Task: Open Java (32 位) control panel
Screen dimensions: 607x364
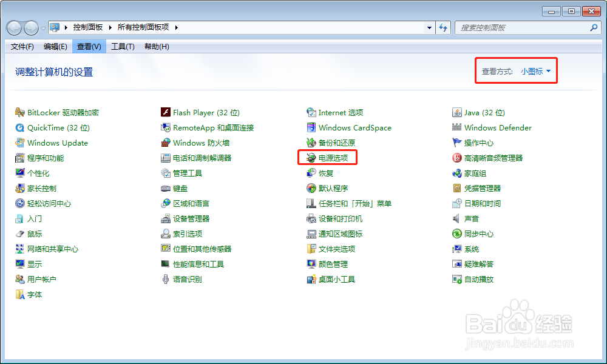Action: coord(484,112)
